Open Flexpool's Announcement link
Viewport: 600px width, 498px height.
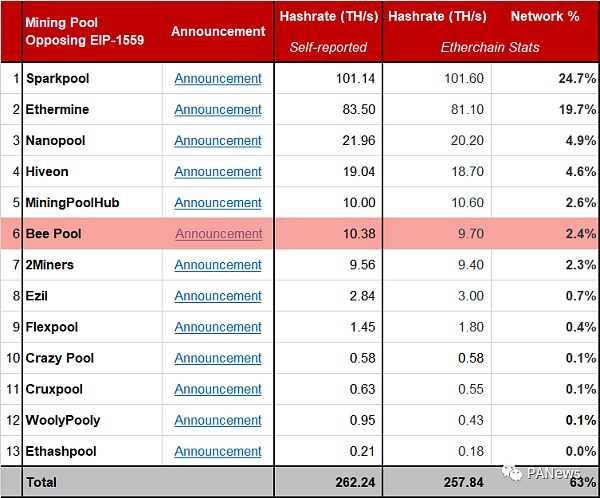[x=218, y=327]
